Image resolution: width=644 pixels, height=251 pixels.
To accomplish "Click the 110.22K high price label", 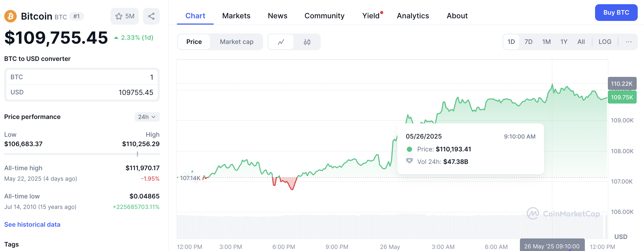I will point(622,84).
